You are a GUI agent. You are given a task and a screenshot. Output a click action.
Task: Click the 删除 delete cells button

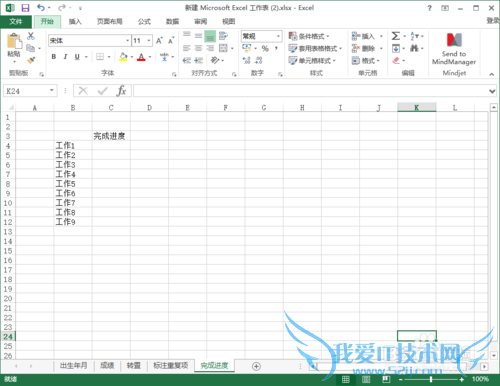(x=363, y=48)
